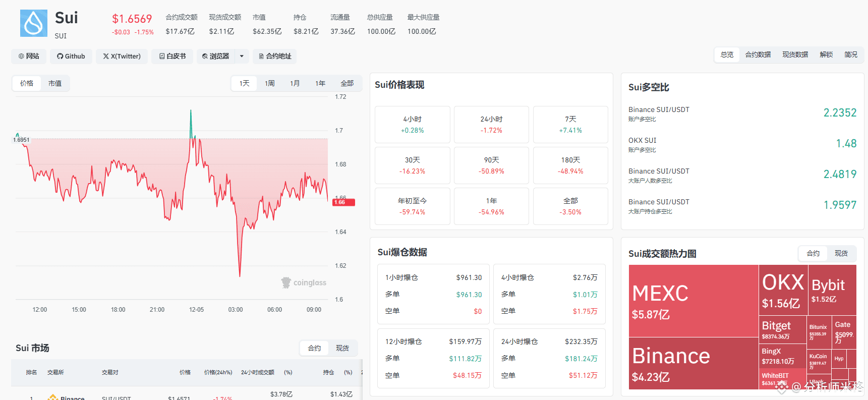
Task: Open the X(Twitter) link button
Action: point(122,56)
